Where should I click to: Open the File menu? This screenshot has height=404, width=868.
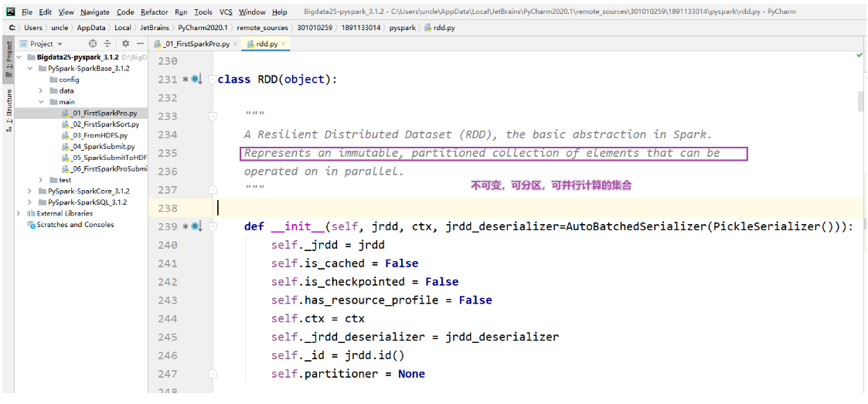tap(27, 12)
